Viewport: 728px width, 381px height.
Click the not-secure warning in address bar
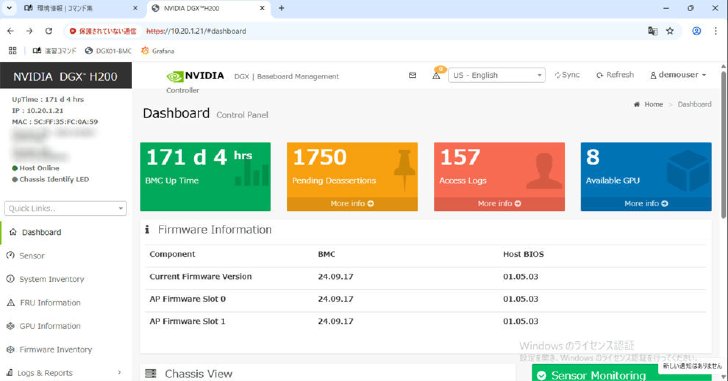103,31
